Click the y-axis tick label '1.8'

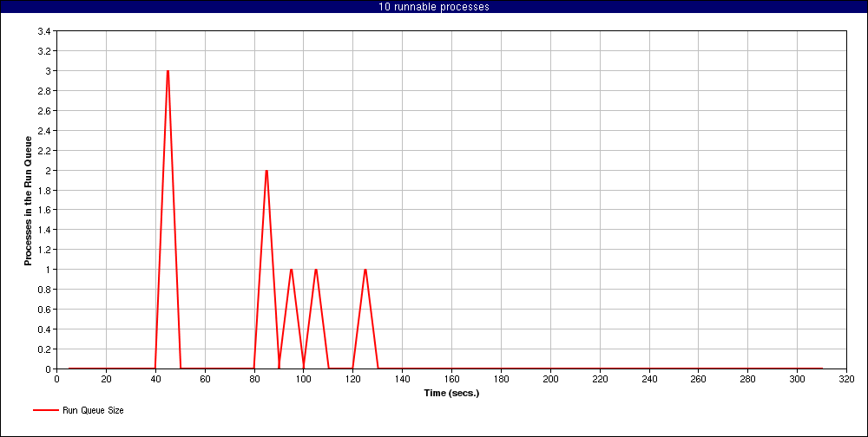[44, 190]
